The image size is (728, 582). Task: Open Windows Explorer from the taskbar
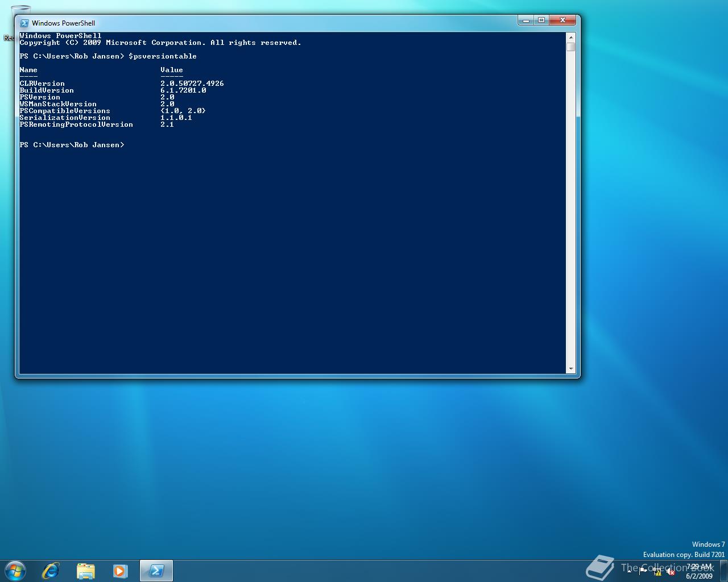tap(85, 571)
